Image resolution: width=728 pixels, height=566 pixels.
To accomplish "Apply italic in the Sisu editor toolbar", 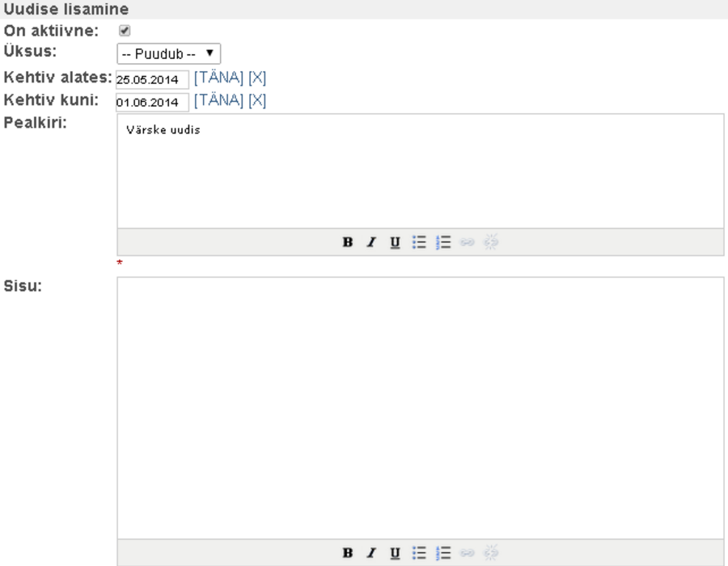I will click(371, 553).
